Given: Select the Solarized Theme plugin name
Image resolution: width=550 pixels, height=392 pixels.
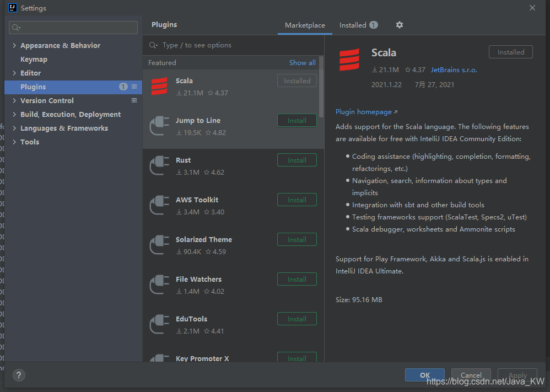Looking at the screenshot, I should point(204,239).
